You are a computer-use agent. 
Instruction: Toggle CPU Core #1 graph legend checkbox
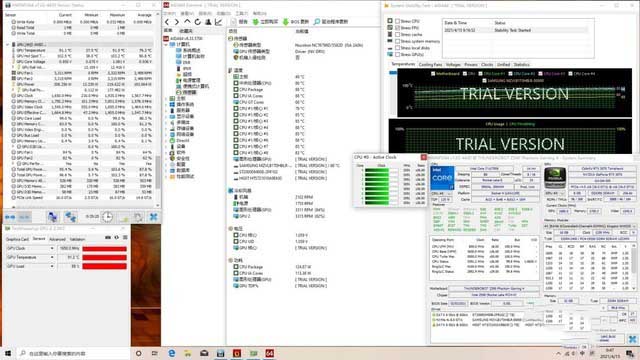point(480,74)
